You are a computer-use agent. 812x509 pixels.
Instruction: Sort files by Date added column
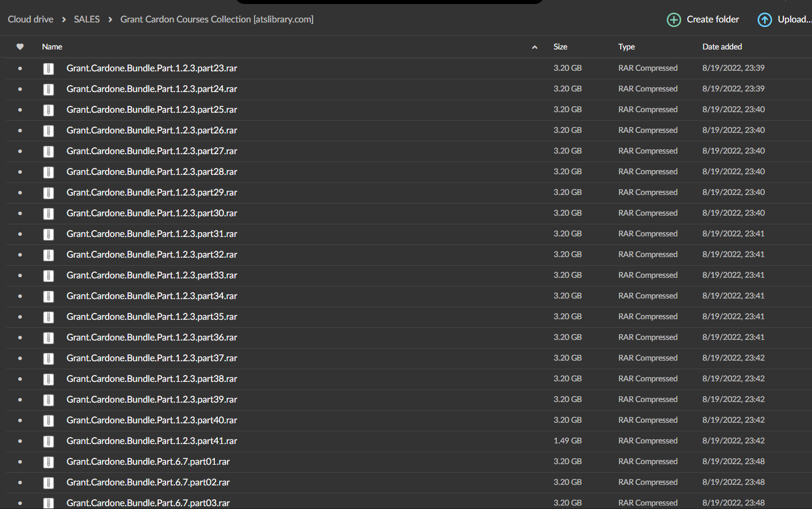click(x=722, y=47)
